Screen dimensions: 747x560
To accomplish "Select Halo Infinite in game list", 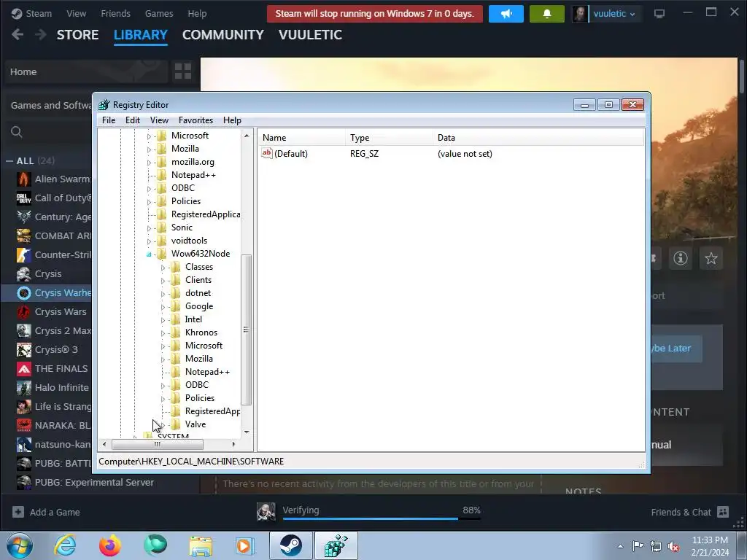I will [x=61, y=388].
